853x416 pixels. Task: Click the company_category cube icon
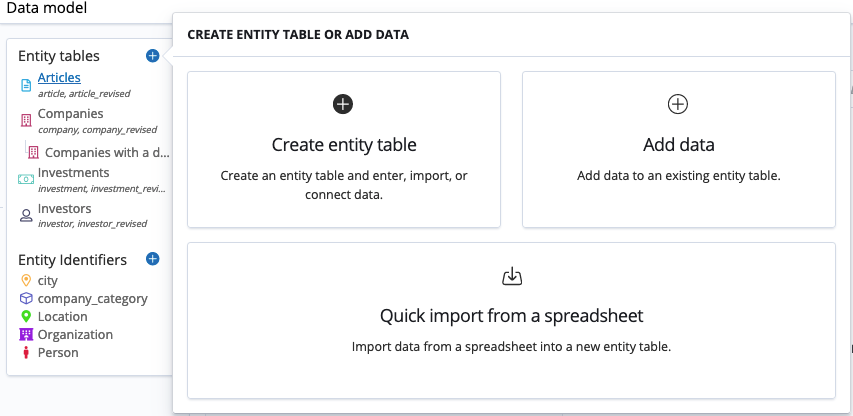26,299
